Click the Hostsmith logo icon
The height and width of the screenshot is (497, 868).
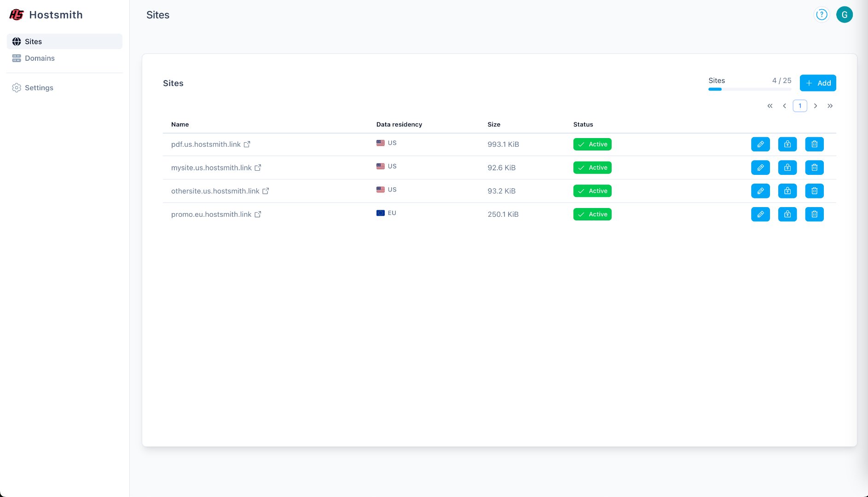pos(17,15)
